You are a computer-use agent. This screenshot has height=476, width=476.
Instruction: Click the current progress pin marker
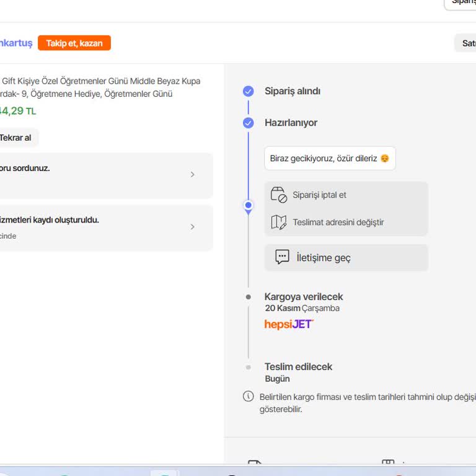(x=249, y=207)
